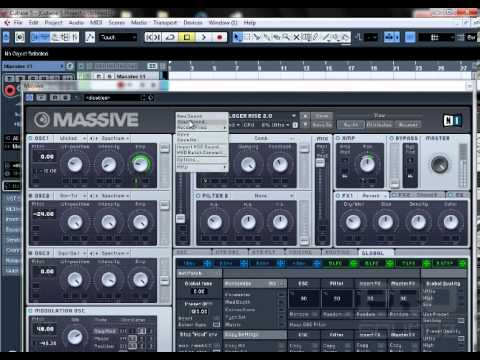
Task: Choose New Sound in Massive file menu
Action: pos(201,116)
